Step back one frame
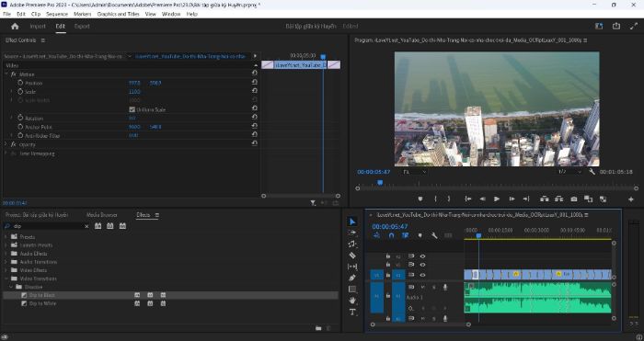Screen dimensions: 644x341 pos(483,199)
